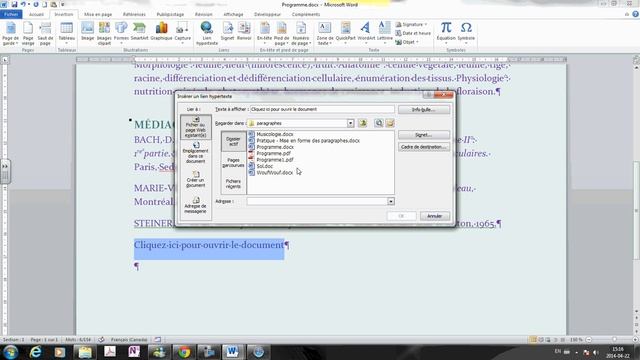The height and width of the screenshot is (360, 640).
Task: Open the Numéro de page icon
Action: click(301, 33)
